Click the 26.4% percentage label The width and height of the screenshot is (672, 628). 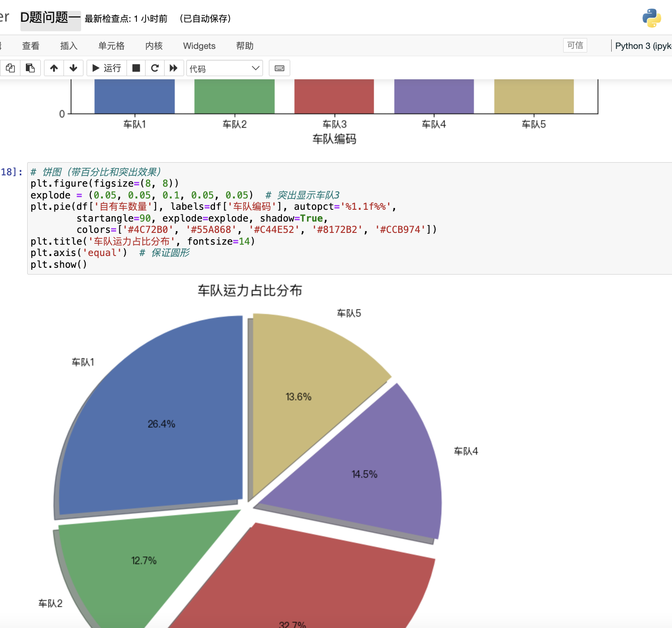(161, 424)
